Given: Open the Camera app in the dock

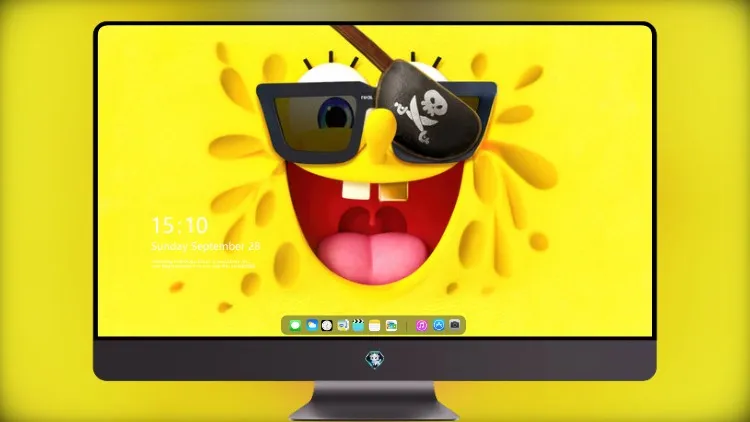Looking at the screenshot, I should point(455,325).
